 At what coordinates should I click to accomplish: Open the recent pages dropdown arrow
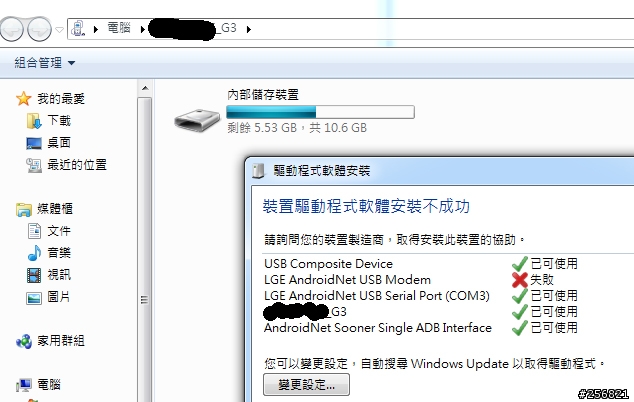[59, 30]
